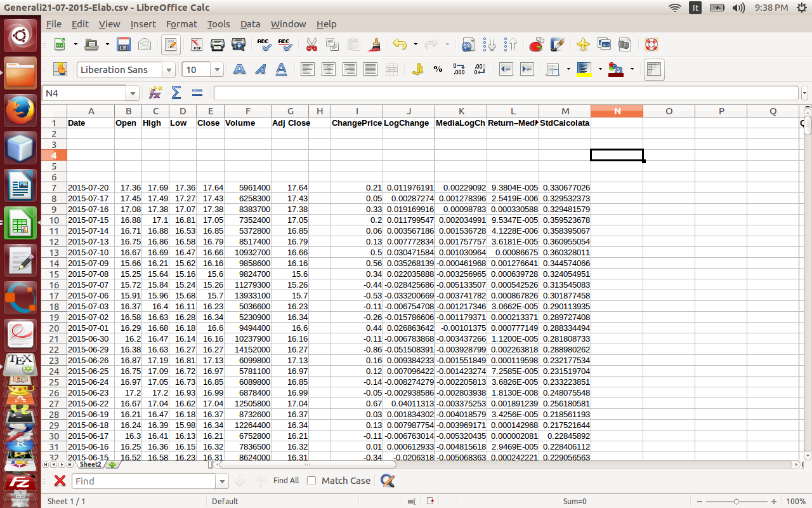Image resolution: width=812 pixels, height=508 pixels.
Task: Sort ascending icon
Action: 489,44
